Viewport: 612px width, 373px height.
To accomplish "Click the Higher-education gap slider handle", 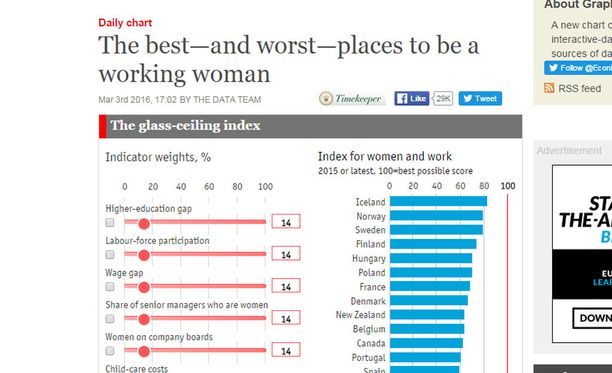I will pos(144,224).
